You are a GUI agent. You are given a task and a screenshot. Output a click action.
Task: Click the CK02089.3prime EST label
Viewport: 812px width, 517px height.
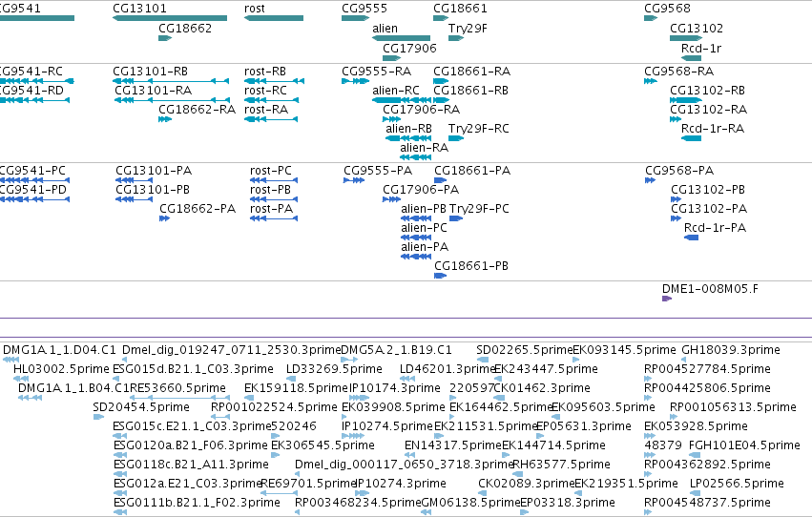click(526, 484)
